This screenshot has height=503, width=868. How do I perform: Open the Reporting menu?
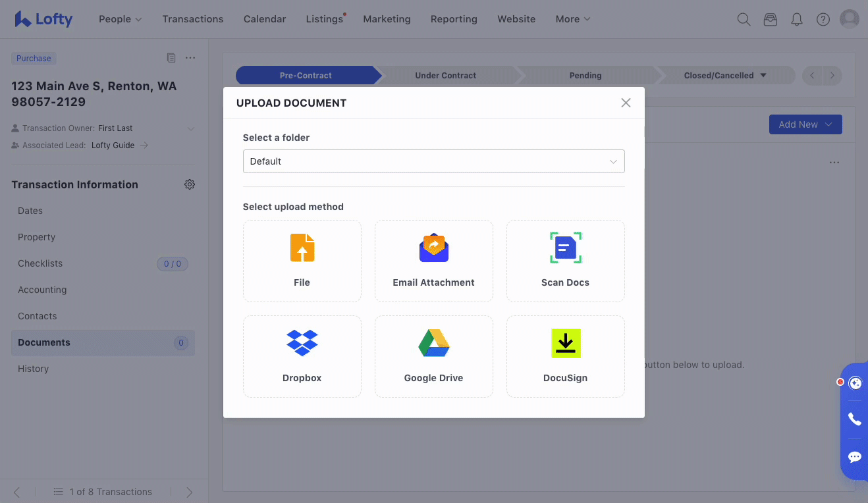pos(454,19)
